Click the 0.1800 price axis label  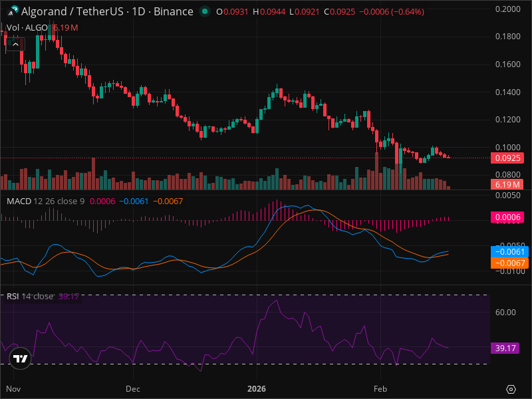pyautogui.click(x=507, y=37)
